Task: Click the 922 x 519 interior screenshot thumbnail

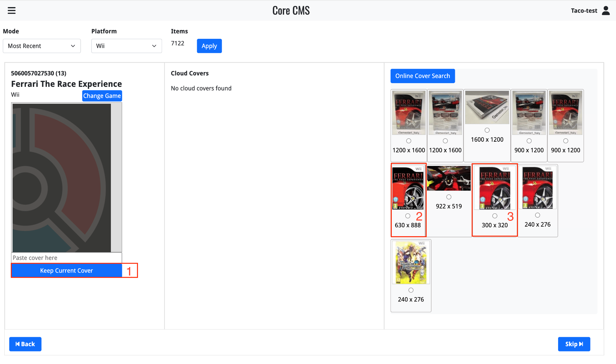Action: (449, 178)
